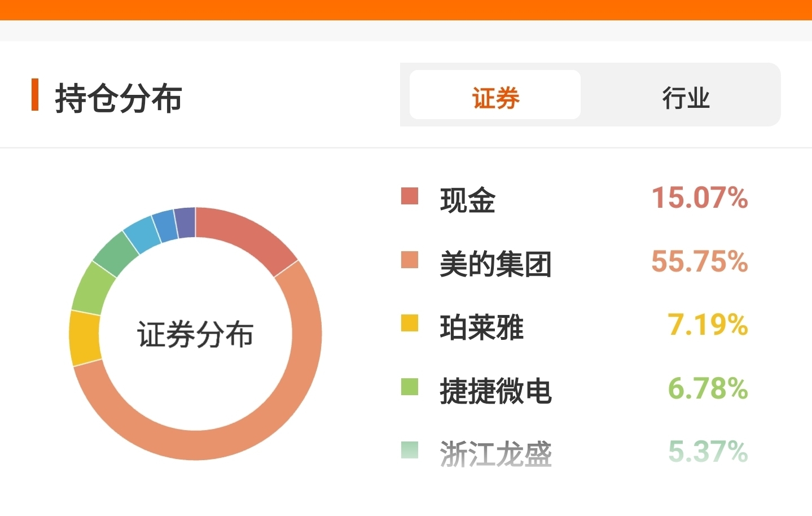This screenshot has height=516, width=812.
Task: Click the pale green 浙江龙盛 legend square
Action: pos(410,451)
